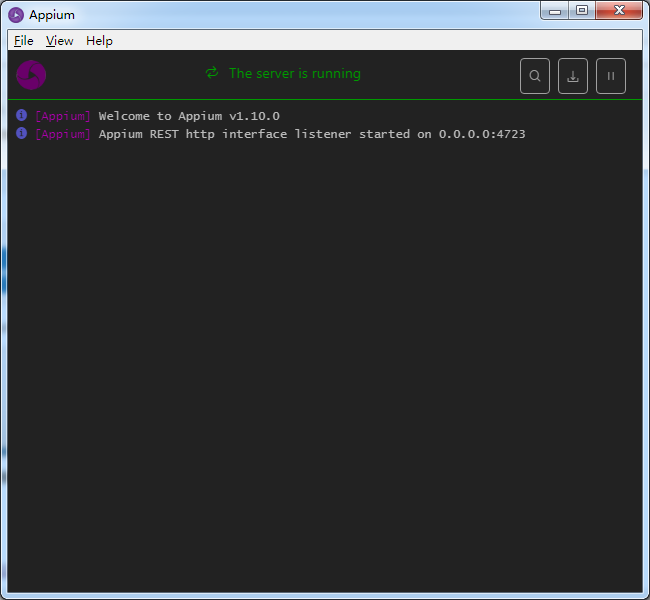Open the View menu
The image size is (650, 600).
point(59,41)
